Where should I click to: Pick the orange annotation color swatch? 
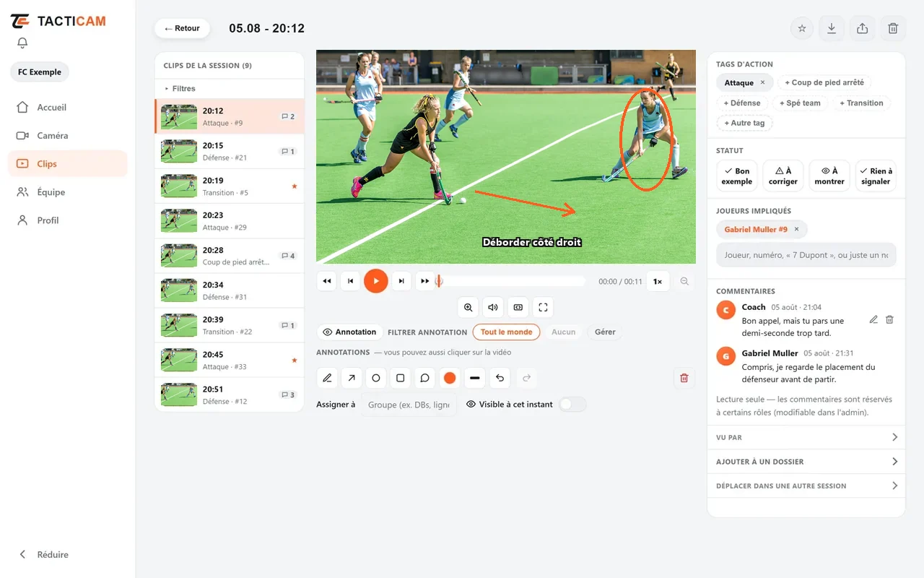pos(450,378)
